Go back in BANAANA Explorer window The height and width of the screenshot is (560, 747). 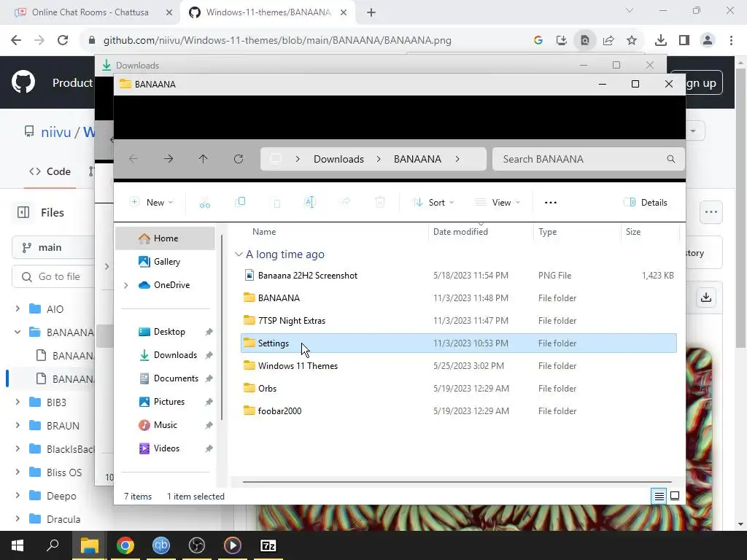[x=133, y=159]
